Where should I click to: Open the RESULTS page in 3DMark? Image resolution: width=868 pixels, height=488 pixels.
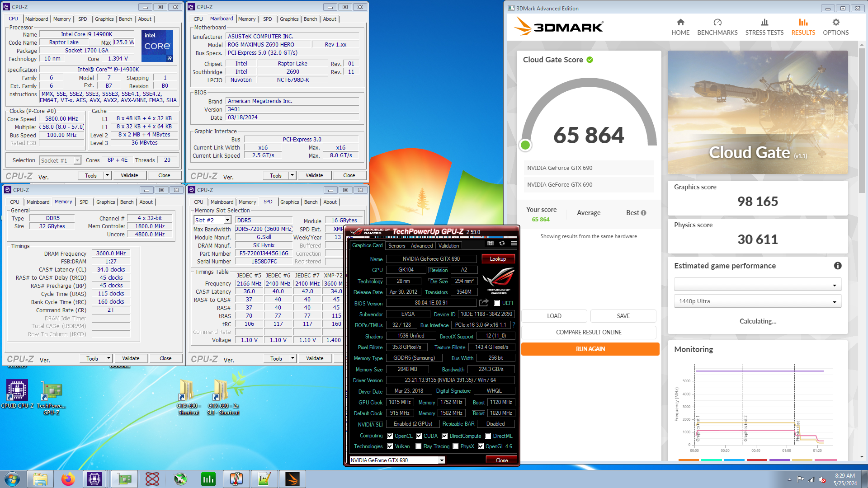click(x=803, y=27)
